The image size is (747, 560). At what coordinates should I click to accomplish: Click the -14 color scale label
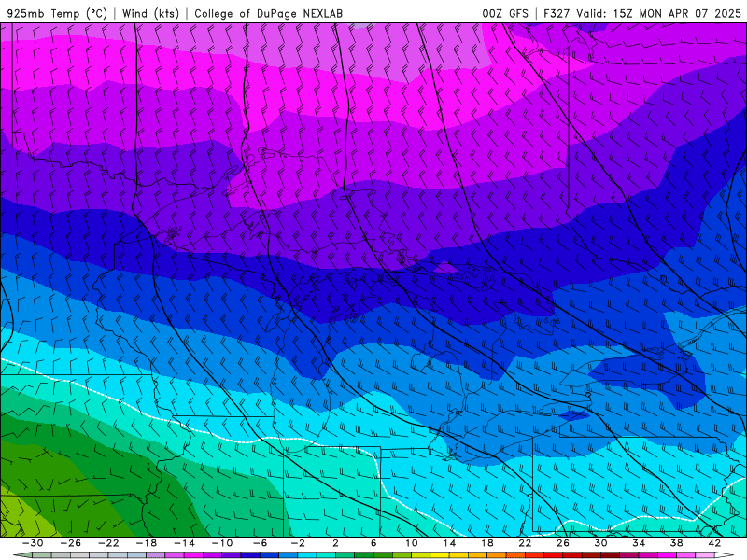click(x=184, y=543)
